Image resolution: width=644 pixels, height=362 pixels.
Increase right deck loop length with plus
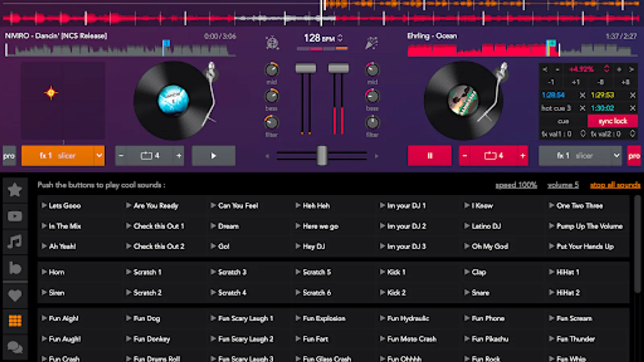[522, 156]
